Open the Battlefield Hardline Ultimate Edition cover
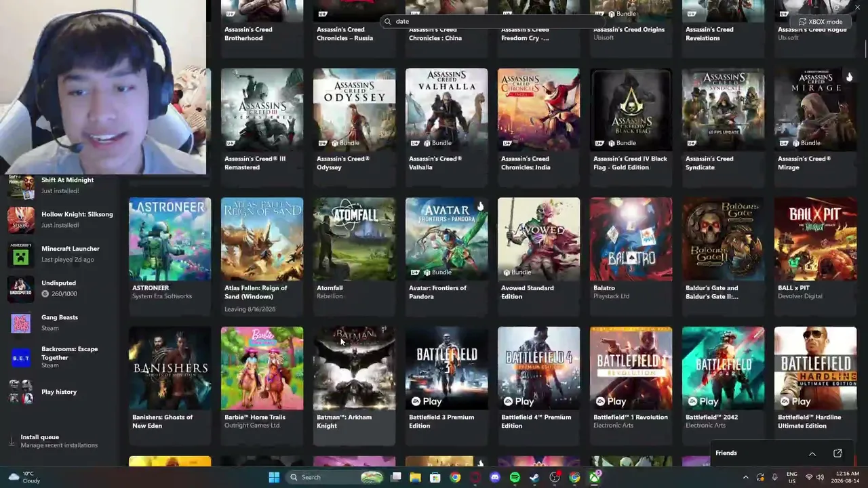Screen dimensions: 868x488 815,368
